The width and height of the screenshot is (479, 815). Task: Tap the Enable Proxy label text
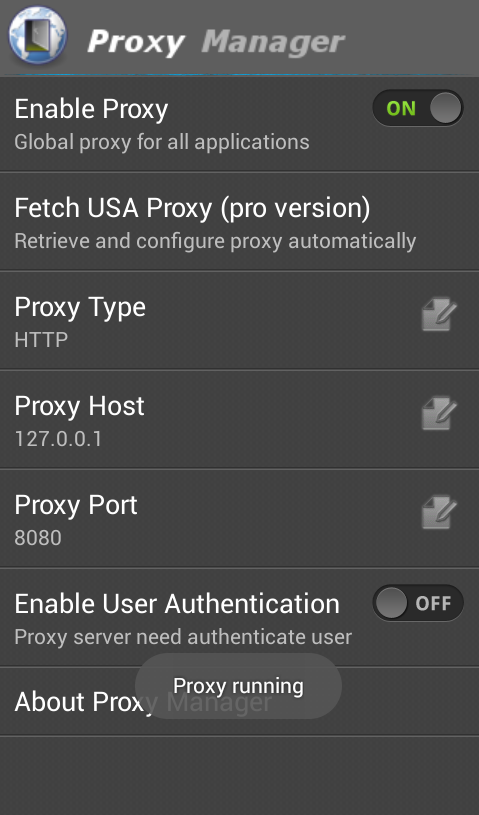point(91,110)
